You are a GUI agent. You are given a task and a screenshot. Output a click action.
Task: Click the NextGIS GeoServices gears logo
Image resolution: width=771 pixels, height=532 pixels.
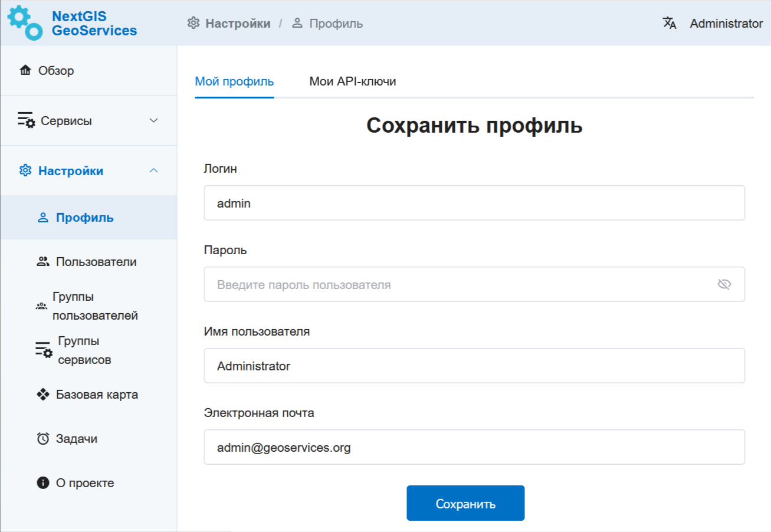[x=25, y=23]
